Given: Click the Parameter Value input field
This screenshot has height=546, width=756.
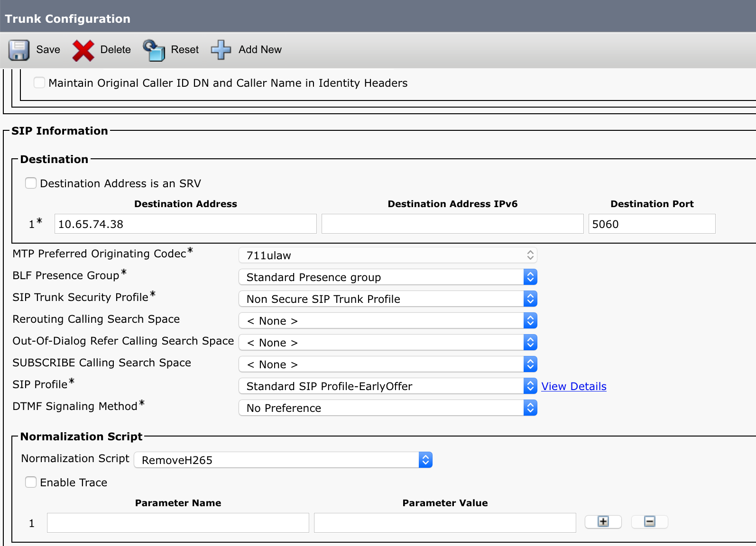Looking at the screenshot, I should click(445, 523).
